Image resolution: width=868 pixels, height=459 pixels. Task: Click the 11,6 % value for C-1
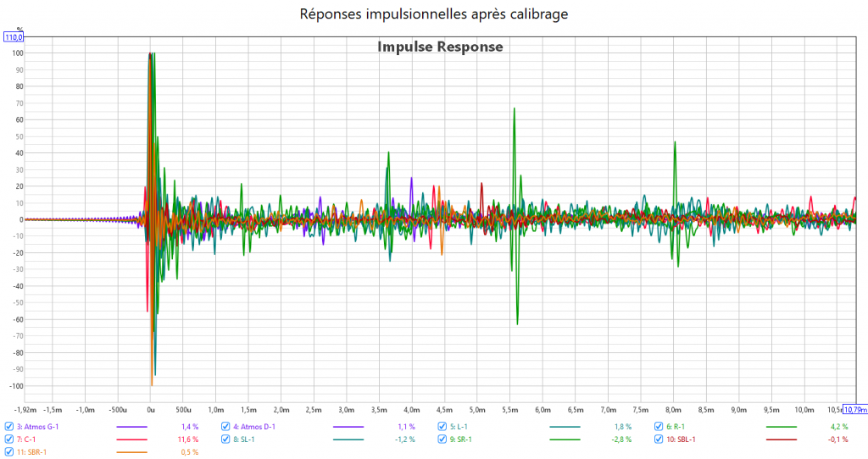186,440
